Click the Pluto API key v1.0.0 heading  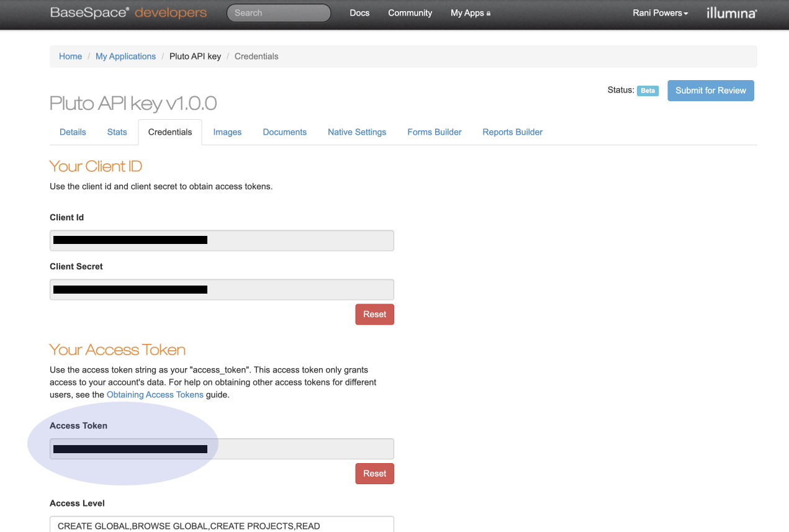[133, 103]
